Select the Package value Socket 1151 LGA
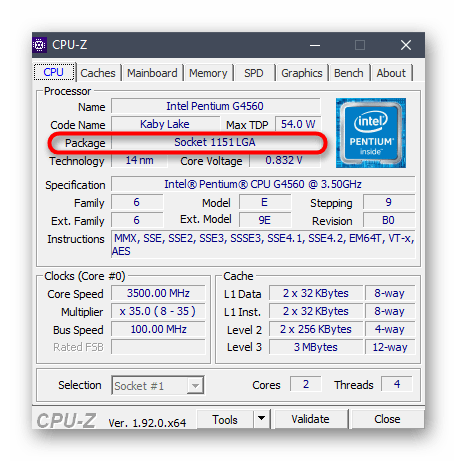457x461 pixels. coord(215,142)
